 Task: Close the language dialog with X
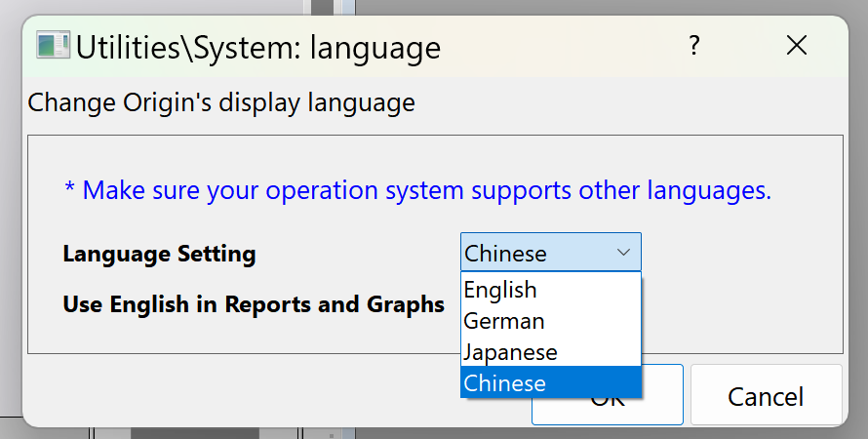click(x=797, y=46)
